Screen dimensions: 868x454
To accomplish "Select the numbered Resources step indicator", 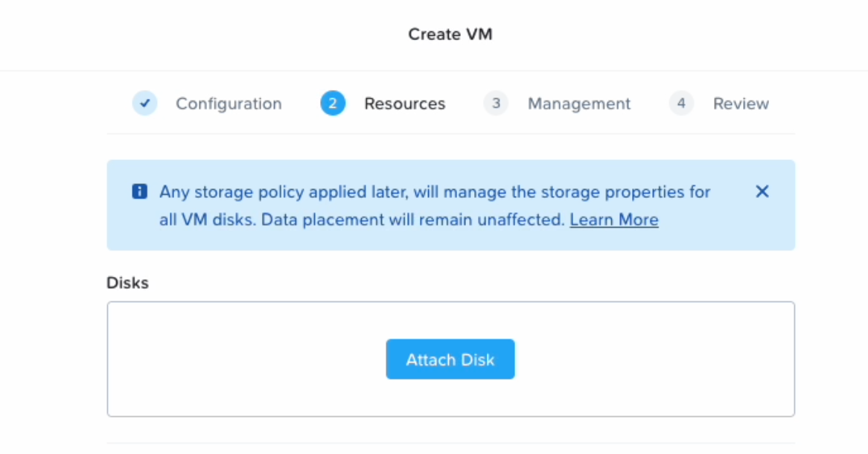I will 333,103.
